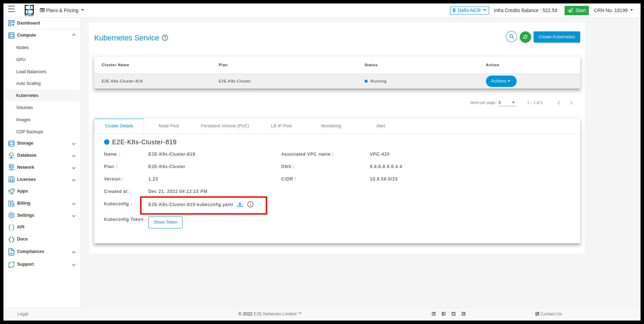Viewport: 644px width, 324px height.
Task: Click the Database icon in sidebar
Action: pyautogui.click(x=11, y=156)
